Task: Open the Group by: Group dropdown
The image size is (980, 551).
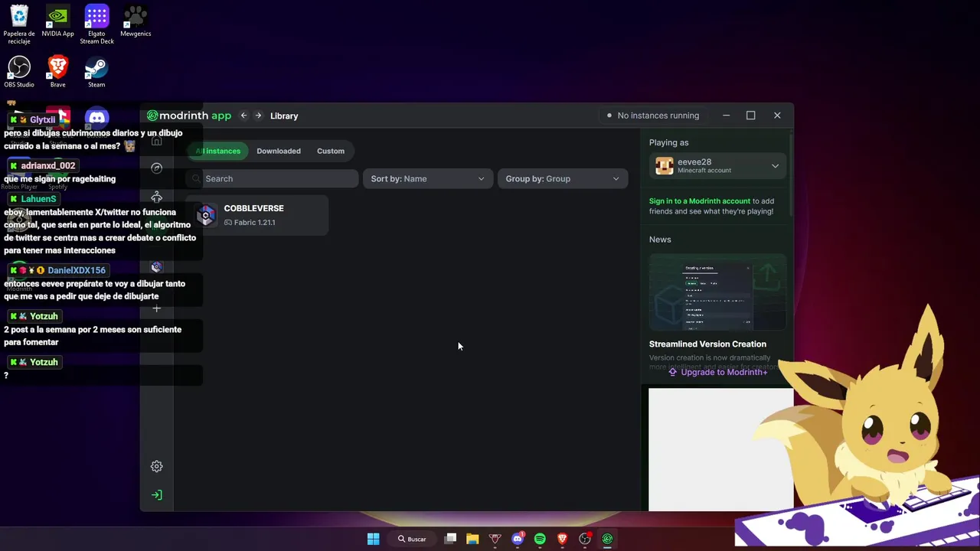Action: tap(563, 178)
